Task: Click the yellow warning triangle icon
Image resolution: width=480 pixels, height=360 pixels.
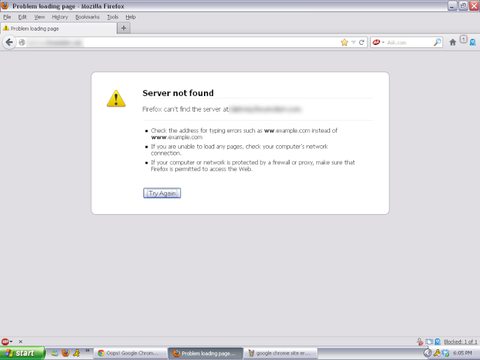Action: (x=116, y=98)
